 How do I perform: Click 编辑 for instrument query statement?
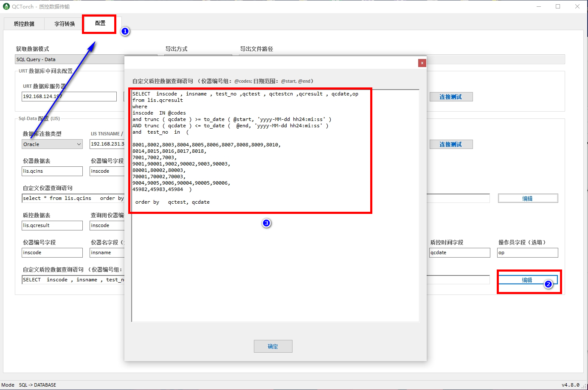(x=527, y=198)
